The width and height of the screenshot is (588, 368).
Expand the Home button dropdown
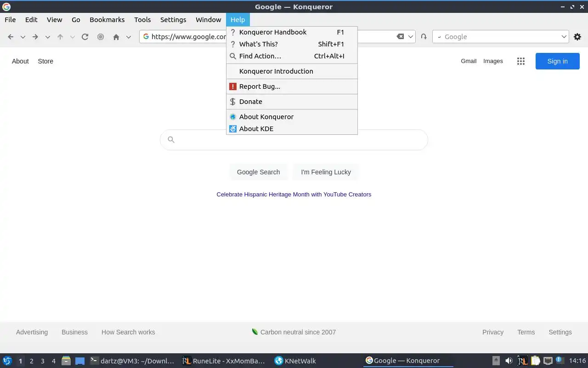129,37
